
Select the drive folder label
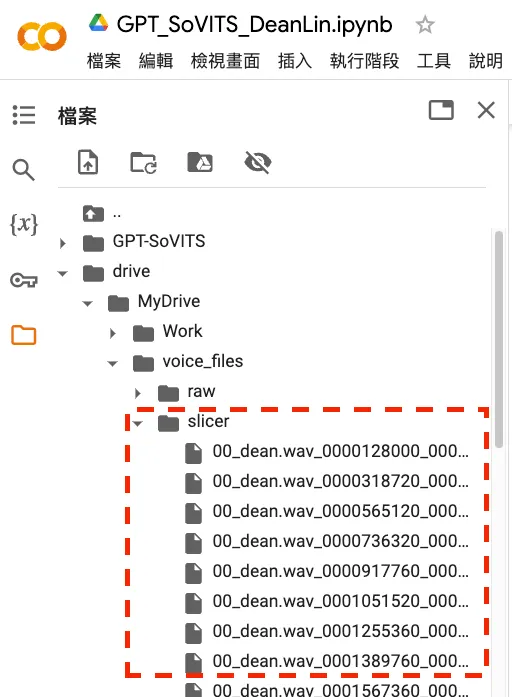click(131, 271)
